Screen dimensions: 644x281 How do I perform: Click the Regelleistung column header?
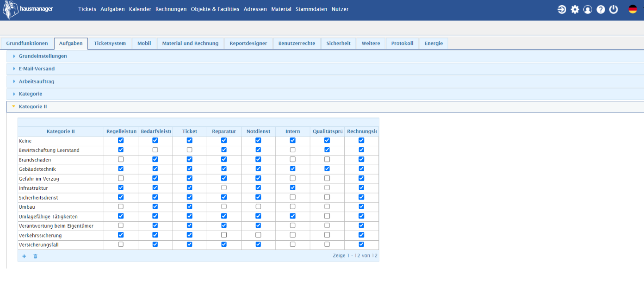(121, 131)
